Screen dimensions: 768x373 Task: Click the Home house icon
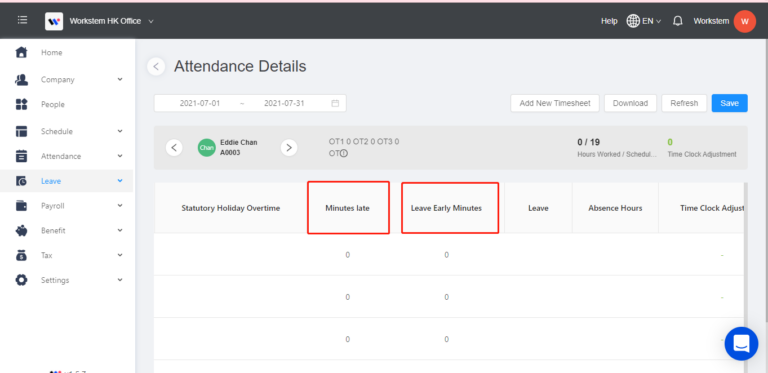click(21, 52)
